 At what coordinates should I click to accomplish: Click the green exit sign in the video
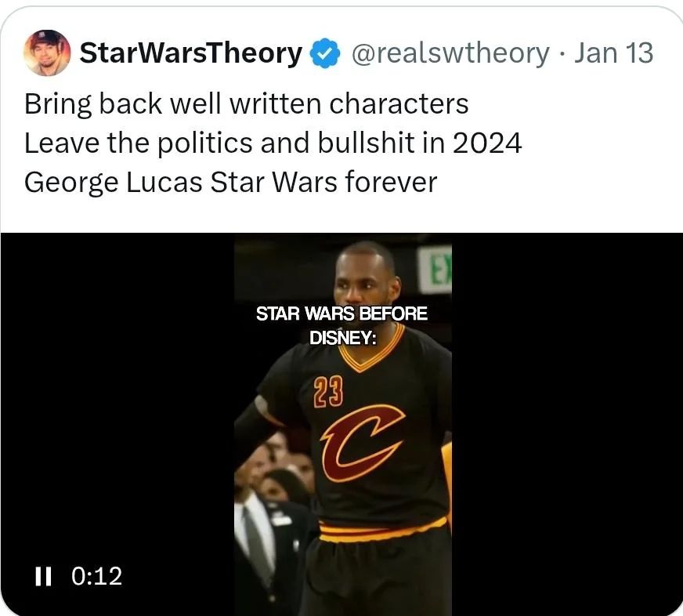(x=434, y=269)
